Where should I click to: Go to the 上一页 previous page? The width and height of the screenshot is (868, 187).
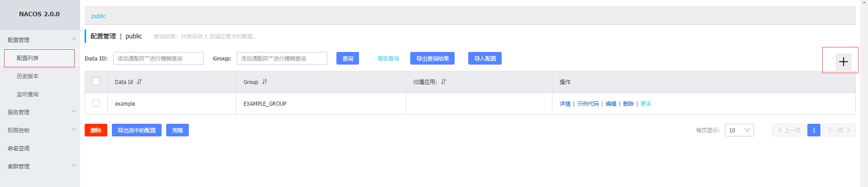tap(789, 130)
